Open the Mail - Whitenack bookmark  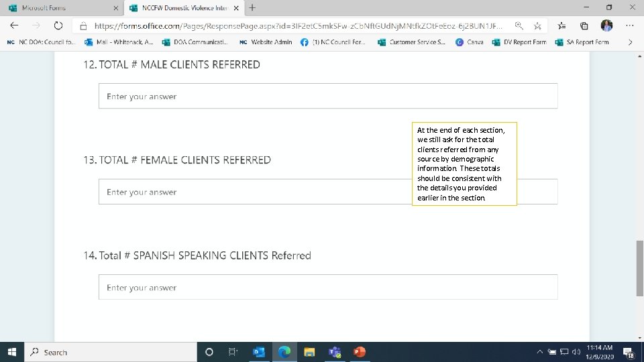pyautogui.click(x=119, y=42)
